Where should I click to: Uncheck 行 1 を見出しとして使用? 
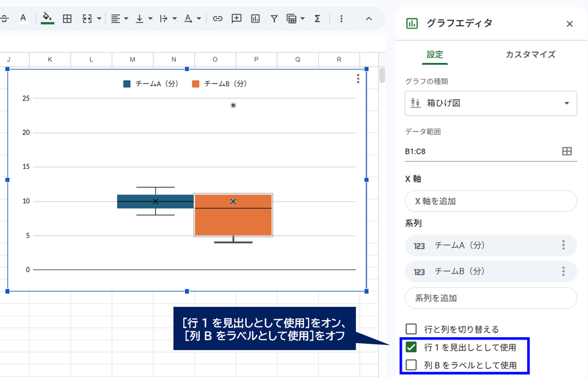tap(411, 347)
